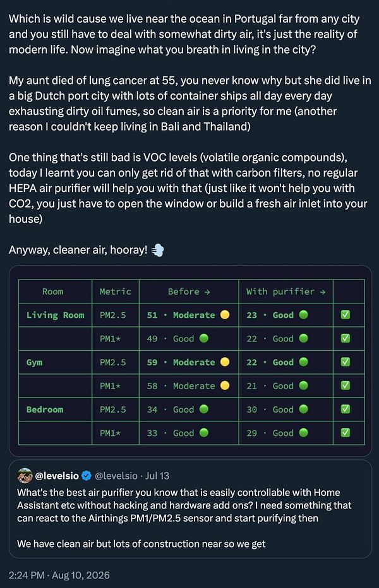The height and width of the screenshot is (588, 379).
Task: Click the wind emoji after hooray
Action: pos(157,250)
